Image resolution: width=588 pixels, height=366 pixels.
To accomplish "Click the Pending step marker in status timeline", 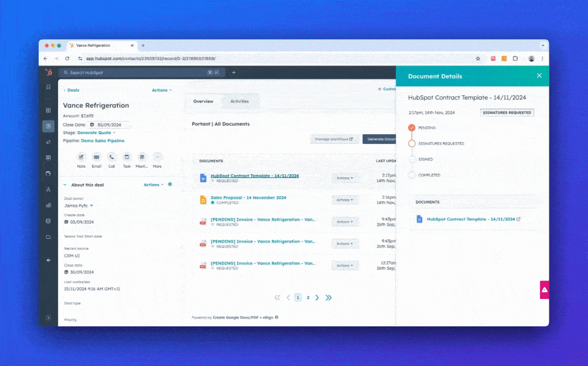I will tap(411, 128).
